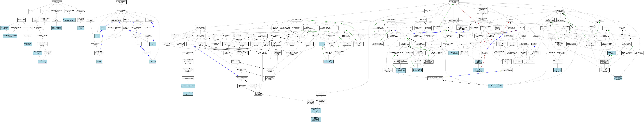Viewport: 644px width, 122px height.
Task: Click the 'aminoacyltransferase activity' node
Action: click(x=42, y=36)
